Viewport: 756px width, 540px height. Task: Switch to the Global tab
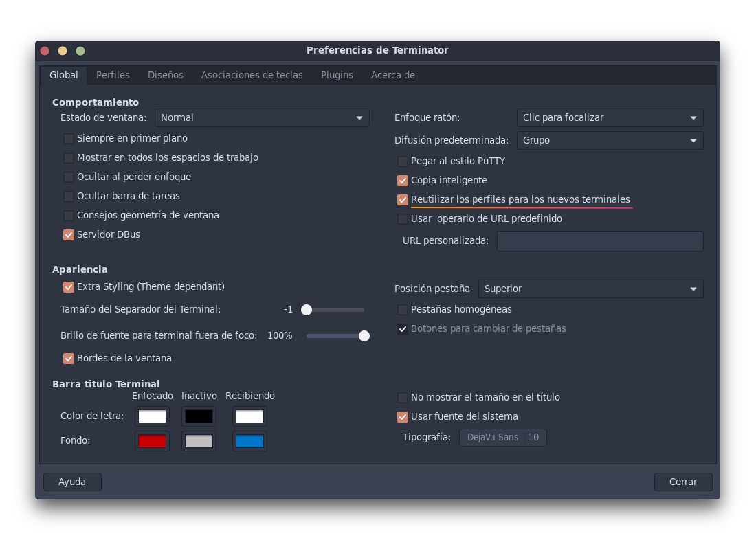point(63,75)
